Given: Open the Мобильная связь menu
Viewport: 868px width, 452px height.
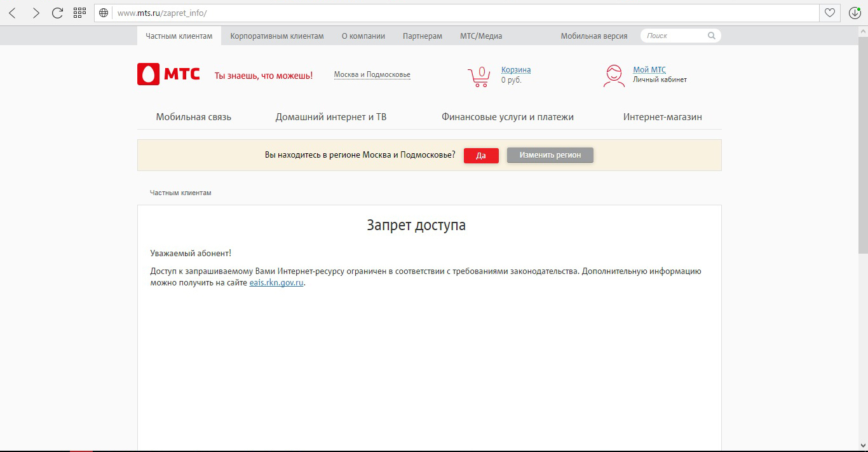Looking at the screenshot, I should (194, 117).
